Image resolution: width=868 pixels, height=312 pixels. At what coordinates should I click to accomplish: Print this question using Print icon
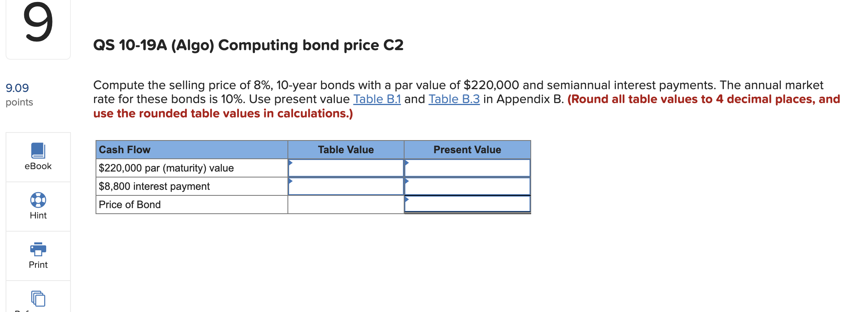coord(38,255)
